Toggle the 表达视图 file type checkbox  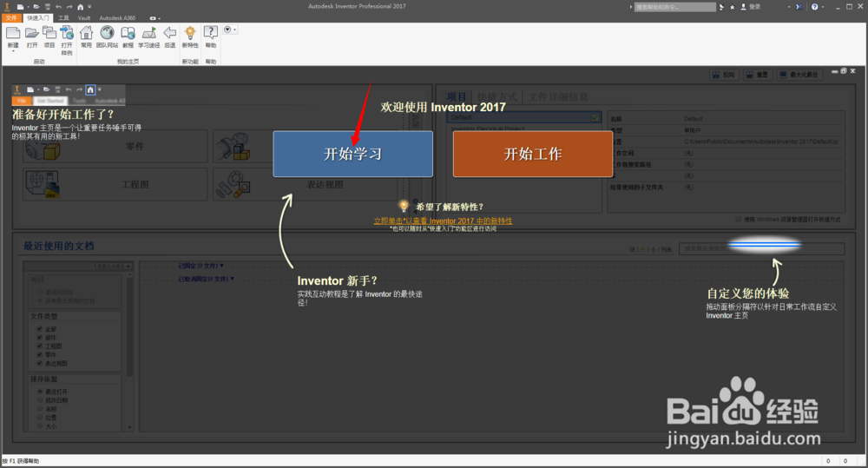[x=39, y=363]
